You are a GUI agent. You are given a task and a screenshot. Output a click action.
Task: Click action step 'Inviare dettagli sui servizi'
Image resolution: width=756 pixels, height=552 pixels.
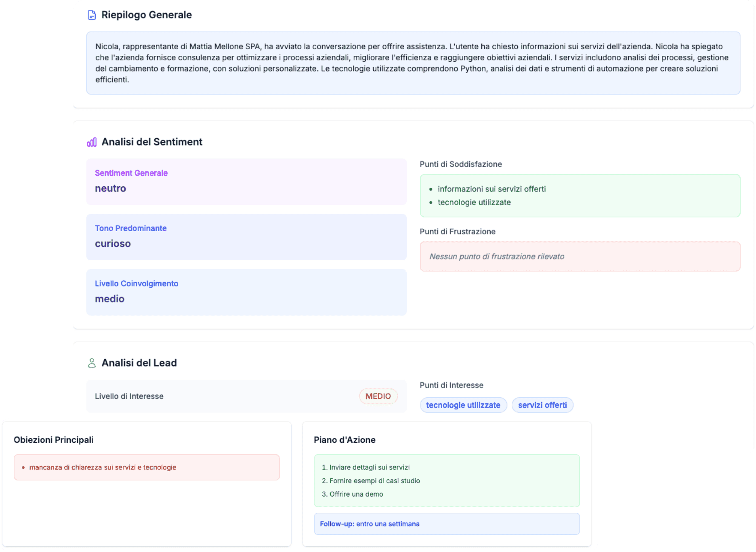click(369, 467)
